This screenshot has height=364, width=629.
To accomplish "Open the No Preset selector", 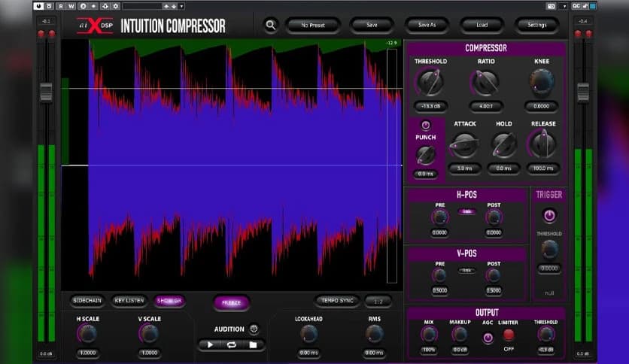I will 313,26.
